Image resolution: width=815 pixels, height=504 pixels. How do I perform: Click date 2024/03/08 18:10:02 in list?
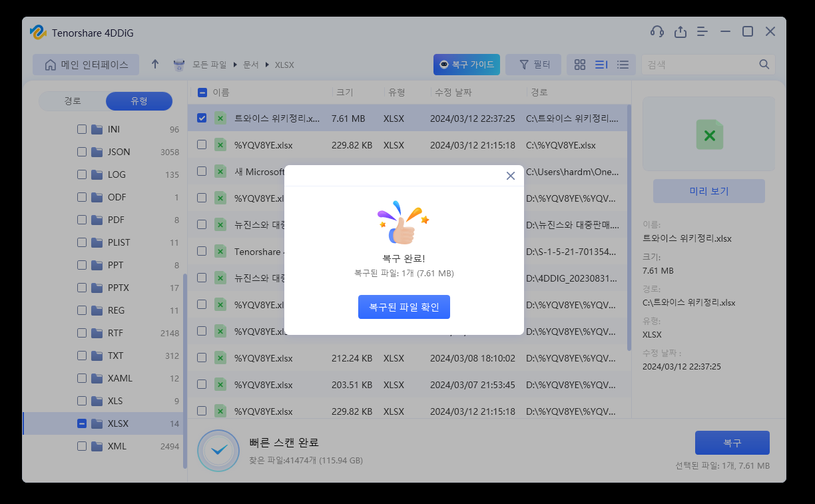(x=473, y=358)
